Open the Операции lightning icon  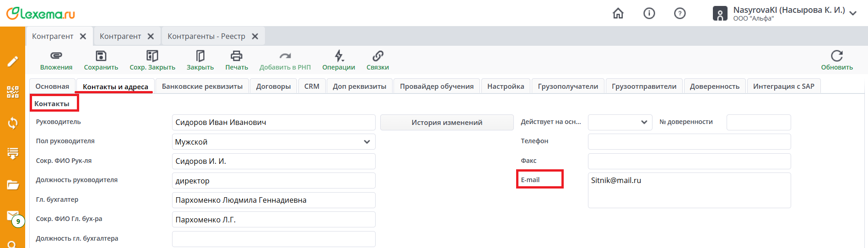point(339,56)
